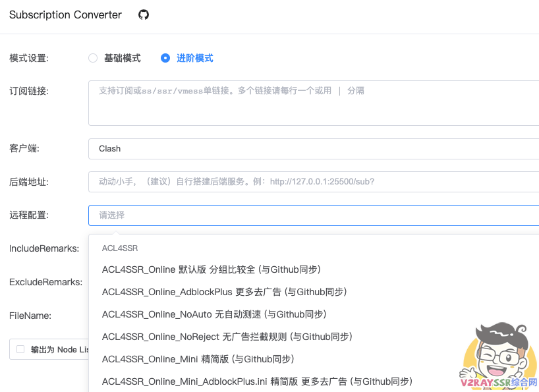Select the 基础模式 radio button

coord(93,58)
